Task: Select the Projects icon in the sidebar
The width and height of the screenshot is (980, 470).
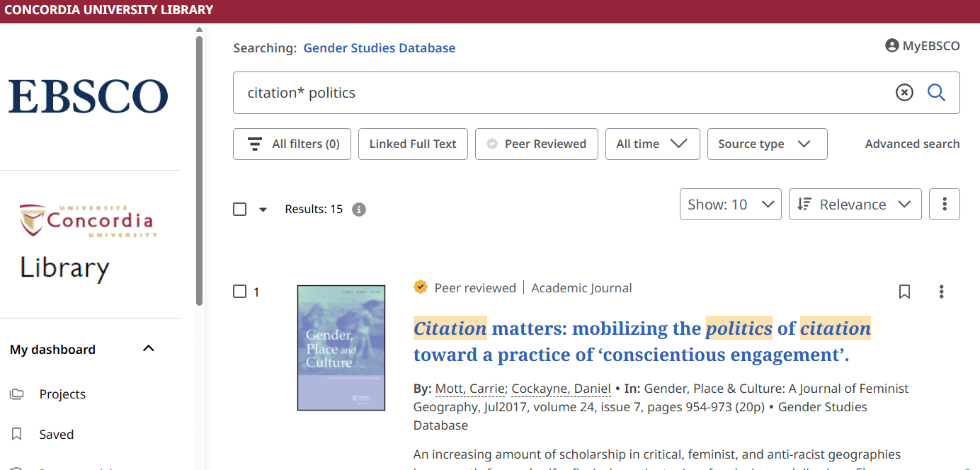Action: 16,394
